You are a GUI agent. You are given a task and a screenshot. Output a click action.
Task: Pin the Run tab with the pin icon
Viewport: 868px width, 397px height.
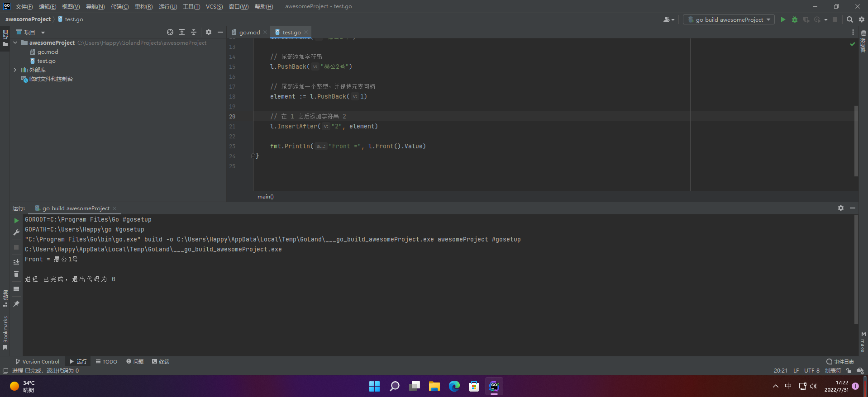point(16,304)
